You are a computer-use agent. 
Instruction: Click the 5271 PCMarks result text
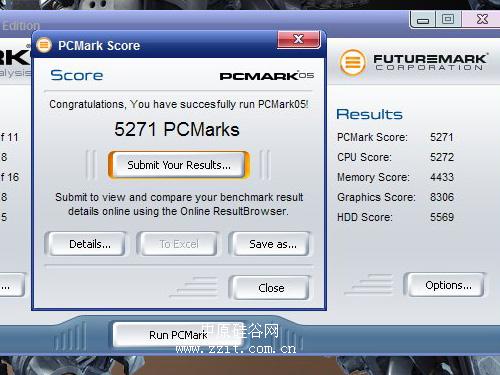[x=177, y=129]
